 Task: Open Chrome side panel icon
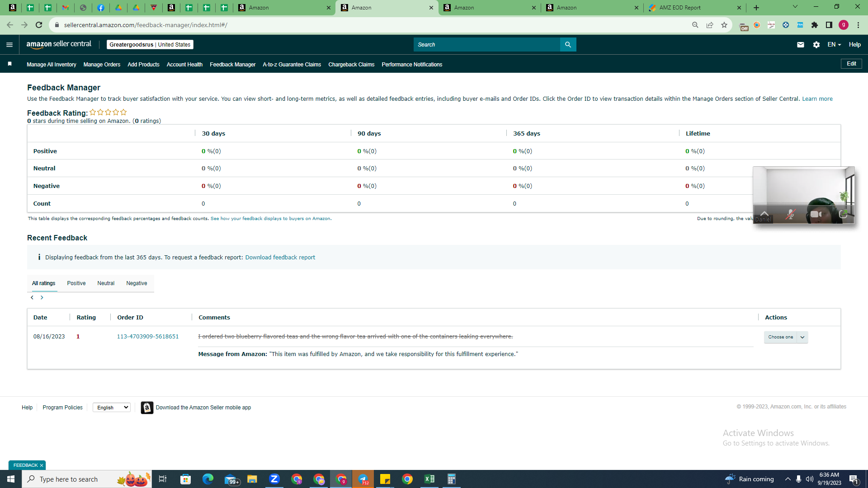click(829, 25)
